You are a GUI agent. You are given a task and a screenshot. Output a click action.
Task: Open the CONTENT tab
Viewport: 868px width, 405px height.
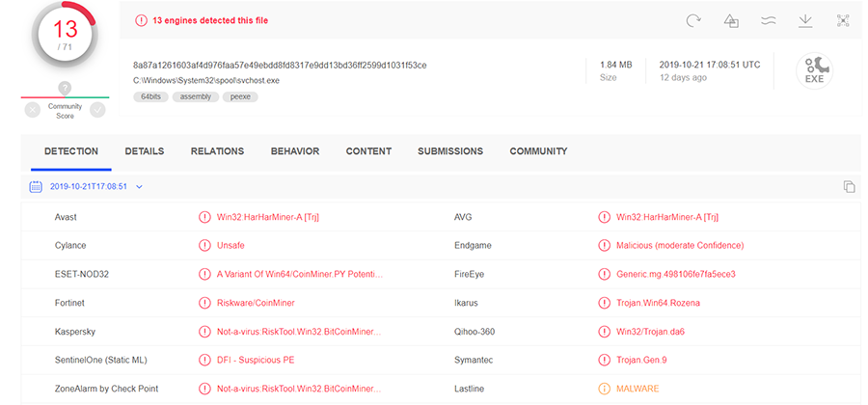[x=368, y=151]
